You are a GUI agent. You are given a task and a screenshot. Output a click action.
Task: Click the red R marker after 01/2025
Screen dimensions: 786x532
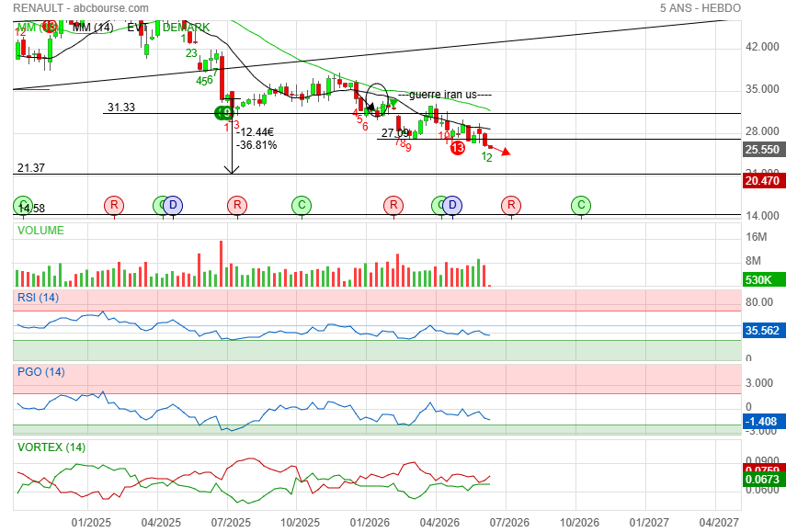(114, 205)
